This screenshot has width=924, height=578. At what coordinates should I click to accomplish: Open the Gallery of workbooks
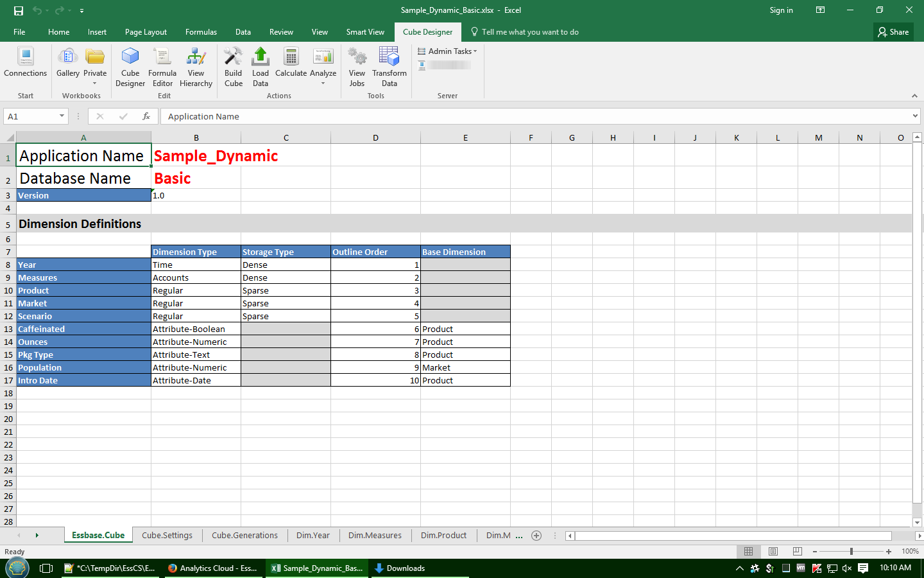click(x=67, y=63)
